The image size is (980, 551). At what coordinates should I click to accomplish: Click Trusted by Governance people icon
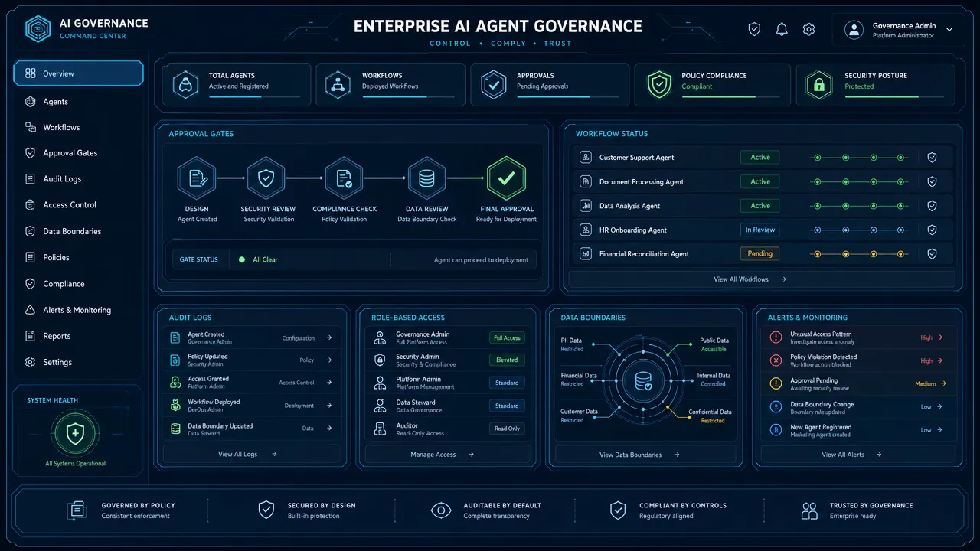tap(809, 510)
